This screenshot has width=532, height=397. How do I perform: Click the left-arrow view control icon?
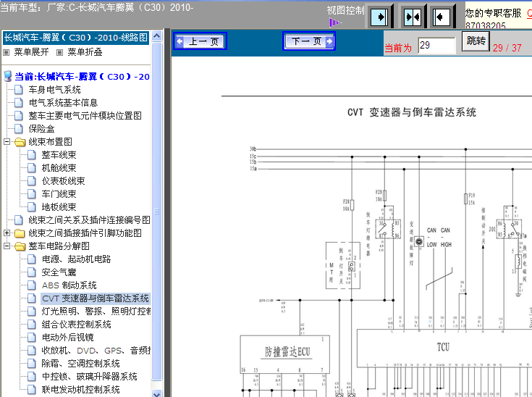[442, 17]
